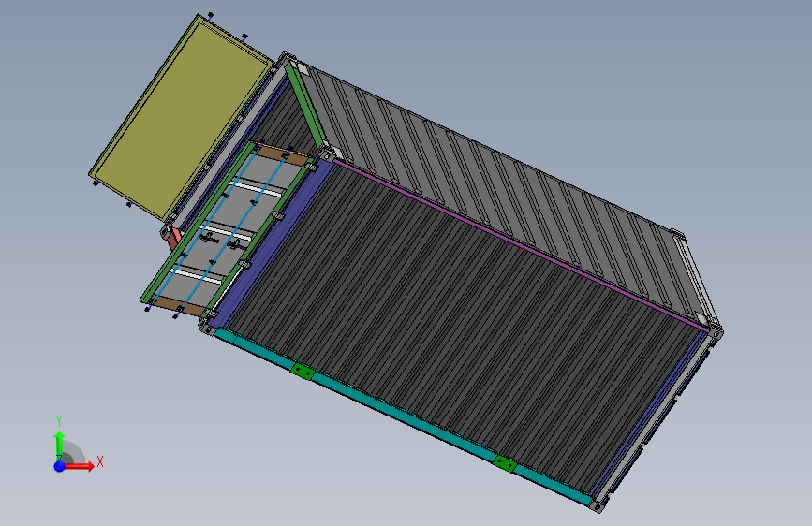This screenshot has height=526, width=812.
Task: Select the red hinge block below yellow door
Action: point(174,240)
